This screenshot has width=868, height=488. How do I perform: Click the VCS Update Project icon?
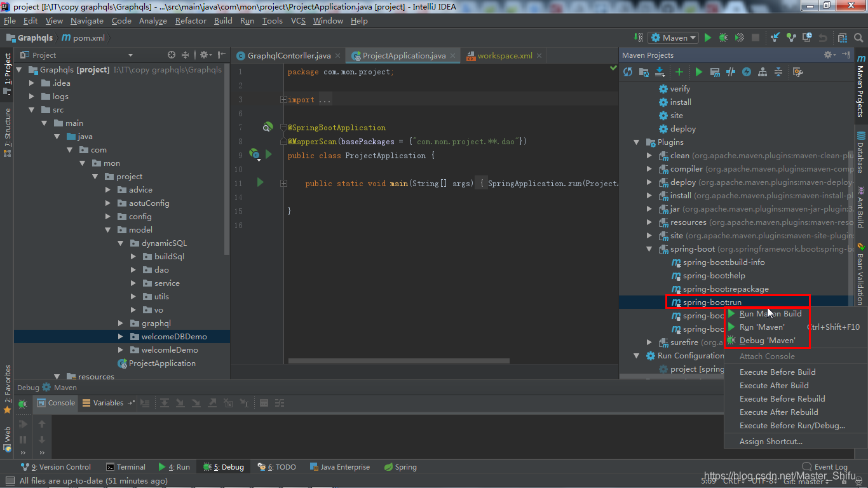coord(775,38)
